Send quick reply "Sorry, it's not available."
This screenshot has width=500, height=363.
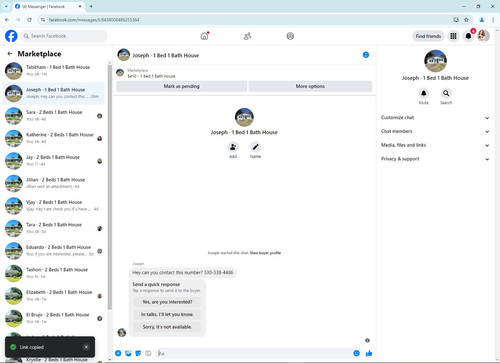[x=167, y=327]
